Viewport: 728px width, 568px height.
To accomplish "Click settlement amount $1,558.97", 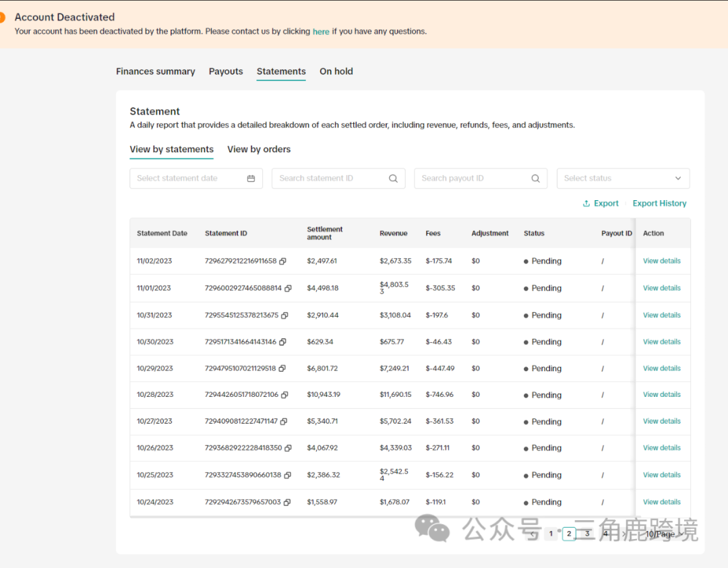I will pos(322,502).
